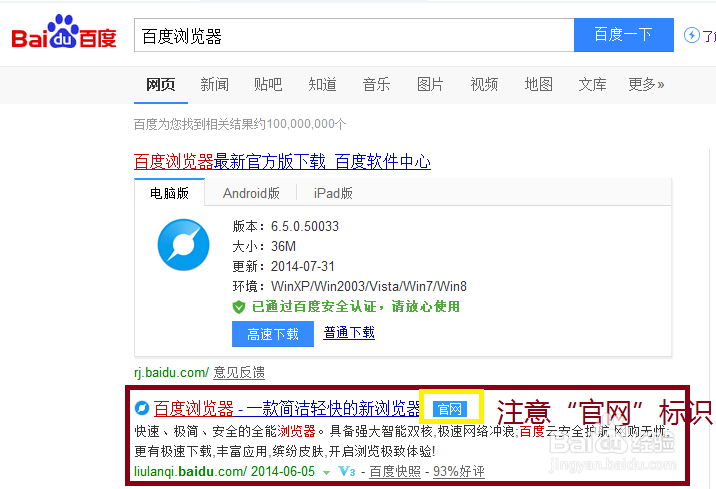This screenshot has height=489, width=716.
Task: Select the 电脑版 tab
Action: pyautogui.click(x=169, y=193)
